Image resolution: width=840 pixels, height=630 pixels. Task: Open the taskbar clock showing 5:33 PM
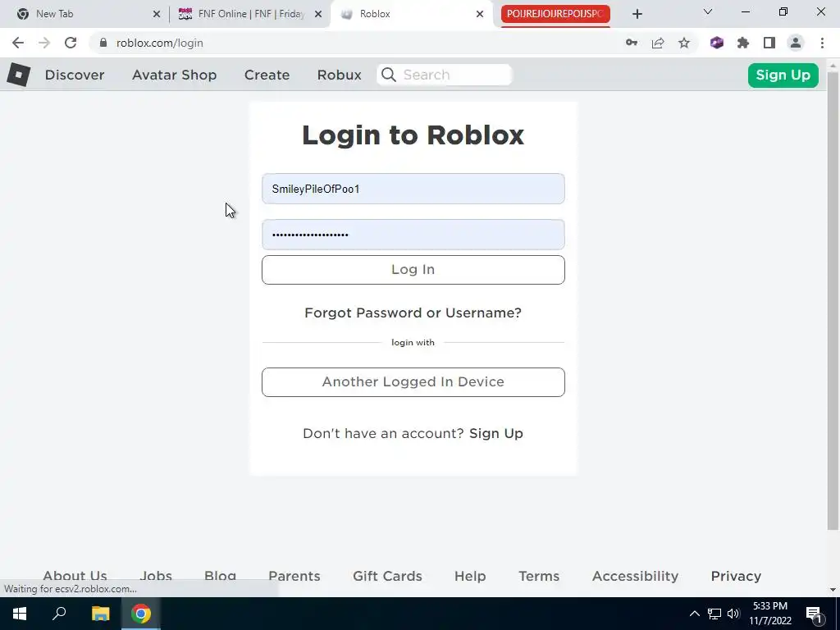point(769,614)
